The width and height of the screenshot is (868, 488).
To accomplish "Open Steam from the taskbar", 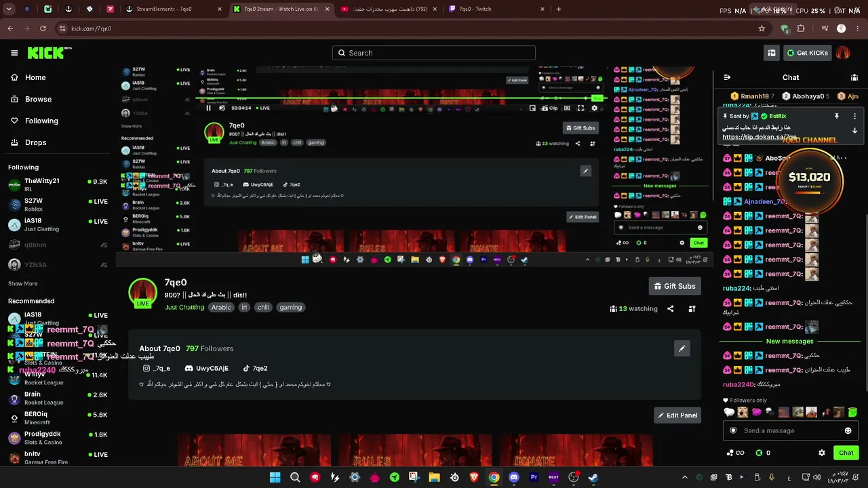I will [x=593, y=477].
